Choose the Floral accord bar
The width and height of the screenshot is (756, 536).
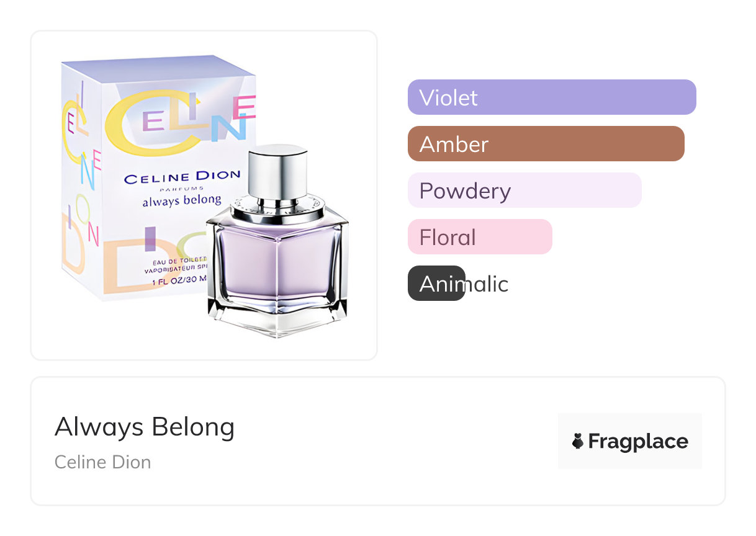pyautogui.click(x=479, y=237)
